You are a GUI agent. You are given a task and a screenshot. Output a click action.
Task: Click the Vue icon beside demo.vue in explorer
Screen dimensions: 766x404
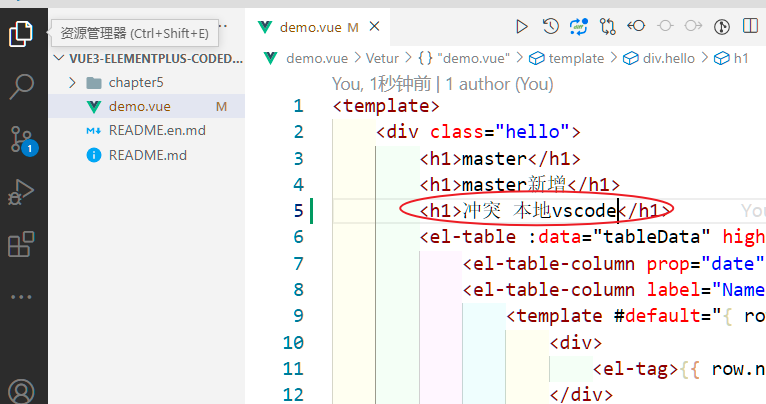pos(93,106)
